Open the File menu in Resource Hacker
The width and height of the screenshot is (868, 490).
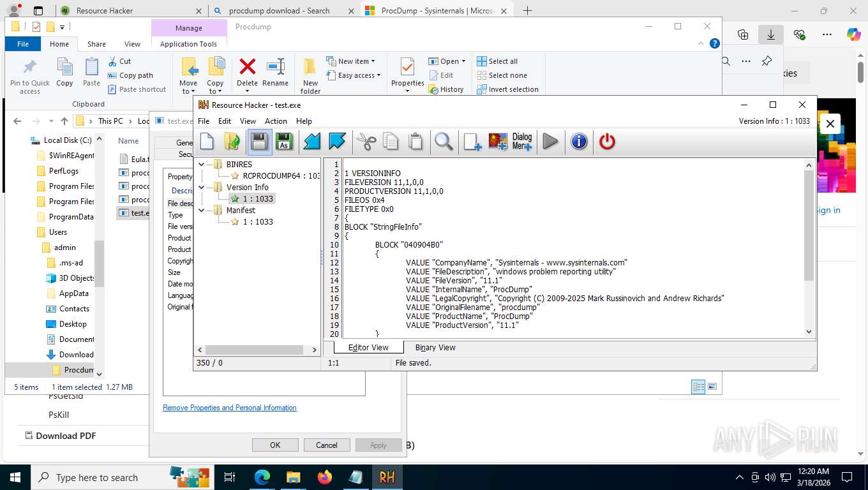pos(204,121)
